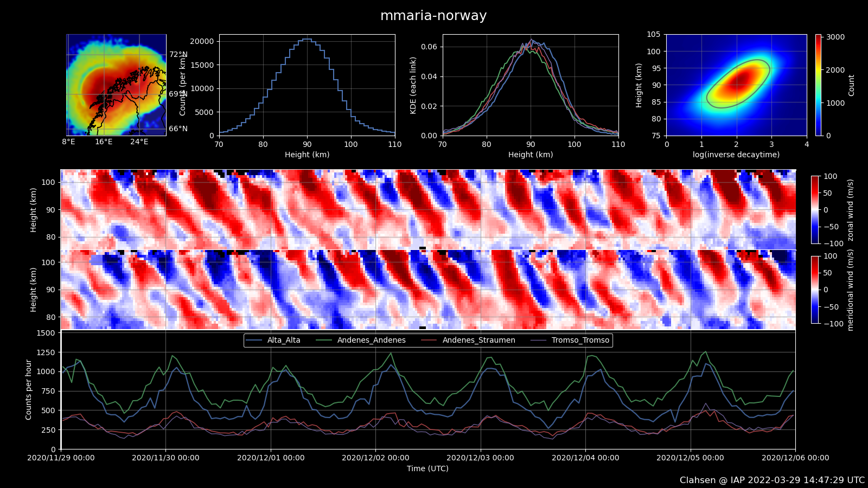The width and height of the screenshot is (868, 488).
Task: Select Andenes_Straumen legend entry
Action: [469, 341]
